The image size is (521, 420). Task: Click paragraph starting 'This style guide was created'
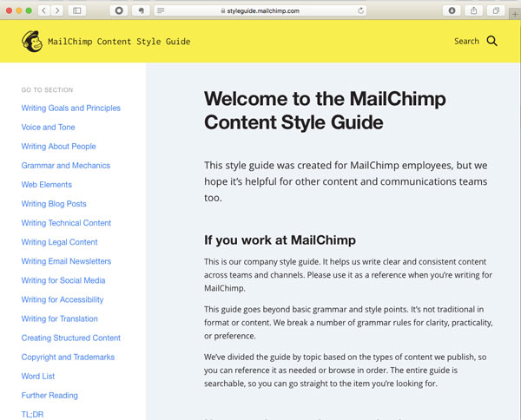click(346, 181)
